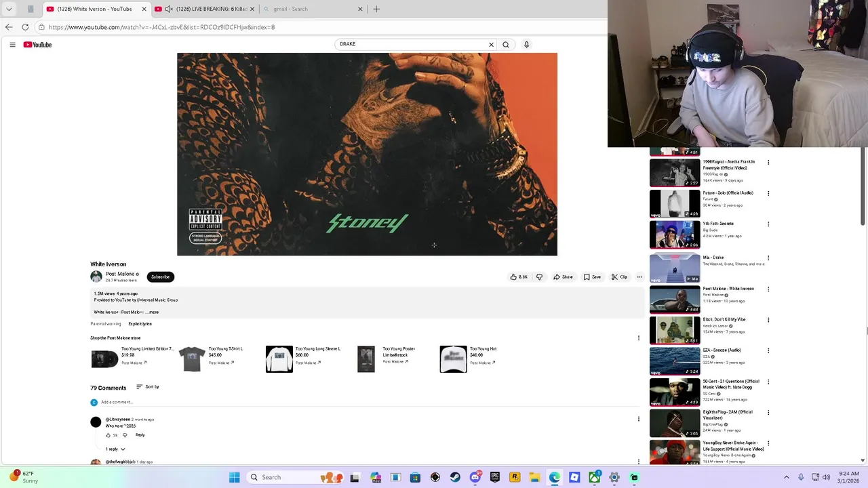
Task: Open Roblox from the taskbar
Action: [x=574, y=477]
